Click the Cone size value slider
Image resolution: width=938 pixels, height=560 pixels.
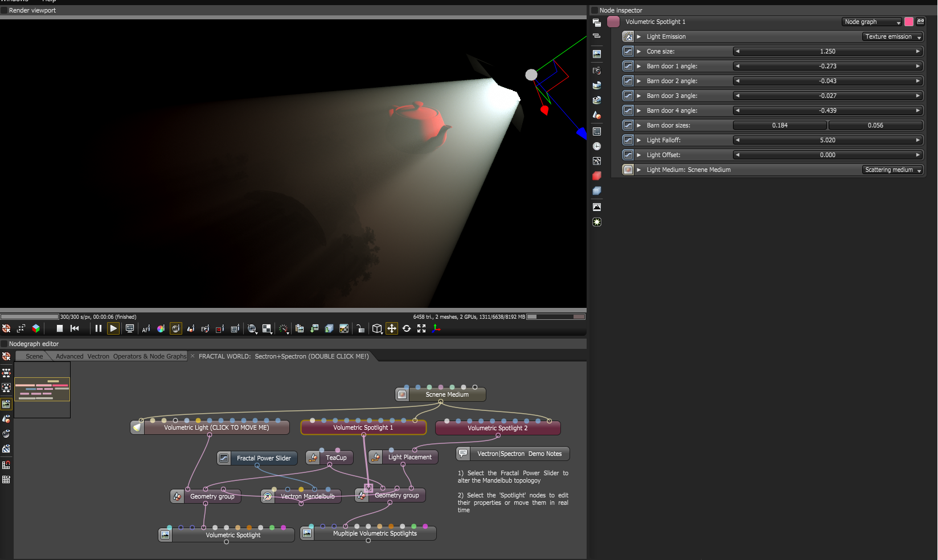pyautogui.click(x=828, y=51)
